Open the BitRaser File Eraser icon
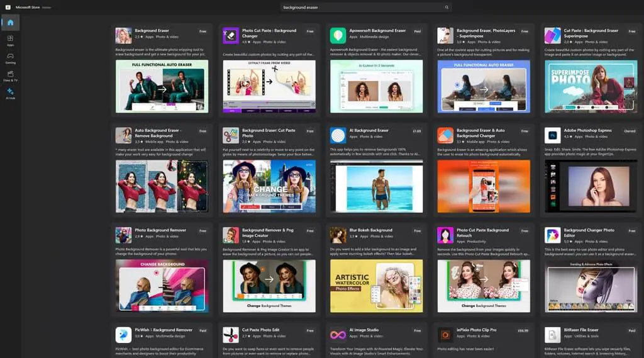The height and width of the screenshot is (358, 644). (x=552, y=335)
